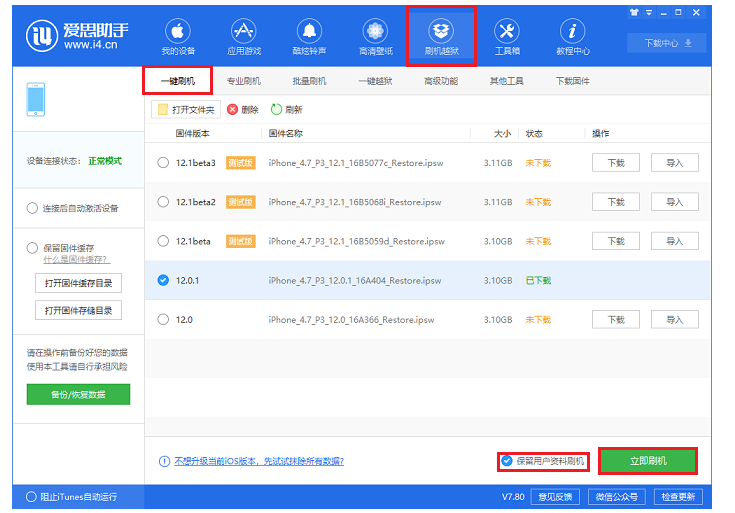Screen dimensions: 735x513
Task: Click the info icon next to bottom link
Action: [164, 461]
